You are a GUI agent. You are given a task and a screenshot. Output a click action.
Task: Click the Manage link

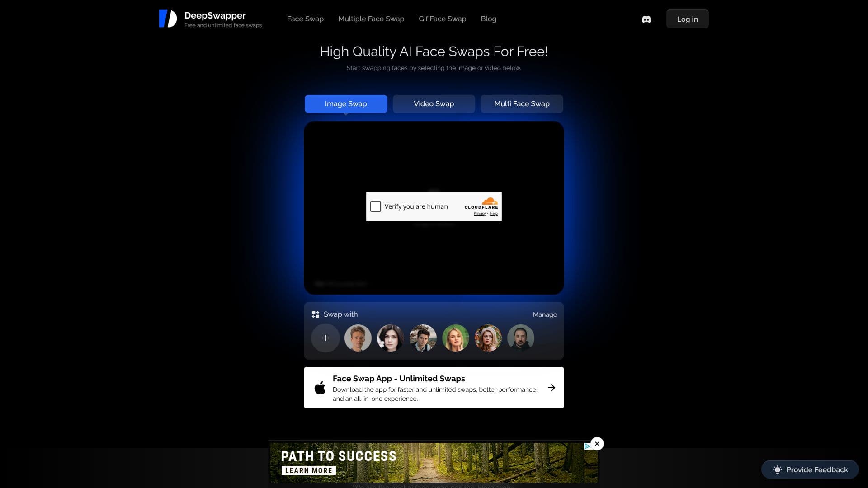point(545,314)
